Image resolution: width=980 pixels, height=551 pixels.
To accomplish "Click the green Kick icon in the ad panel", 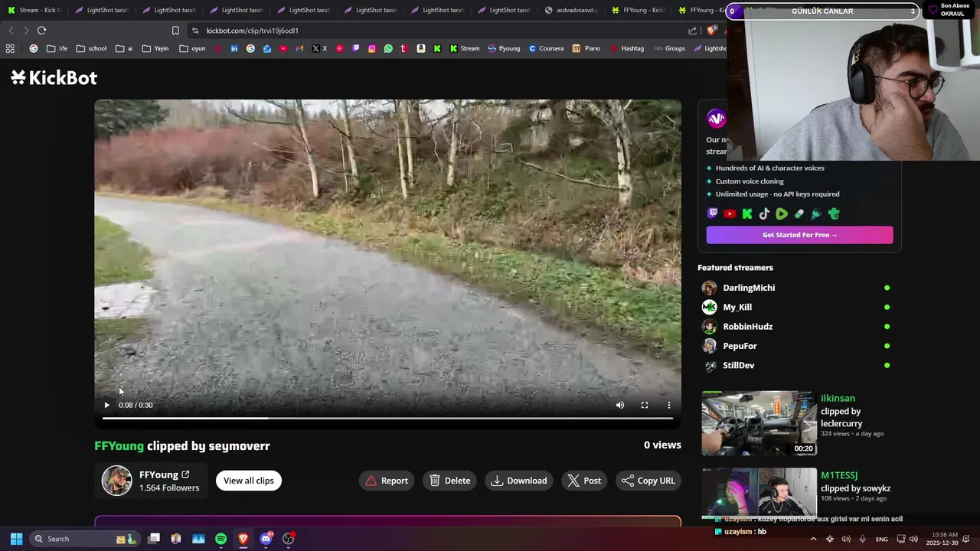I will [747, 214].
